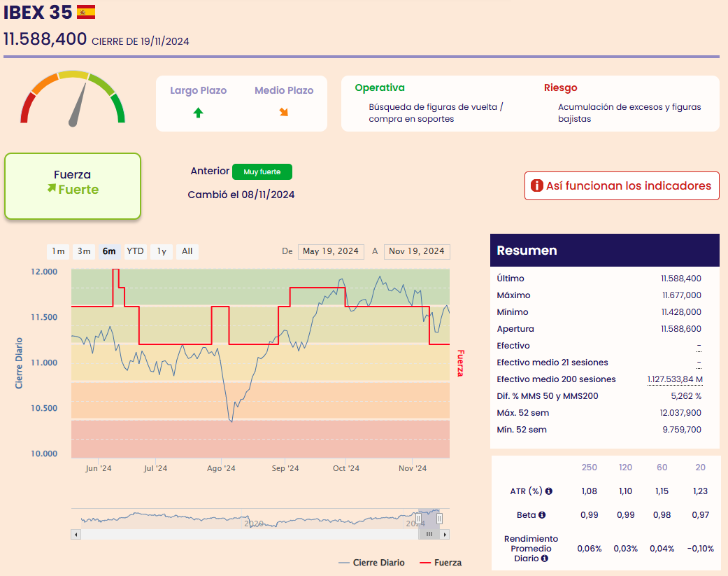Click the orange Medio Plazo arrow
This screenshot has width=728, height=576.
[284, 112]
